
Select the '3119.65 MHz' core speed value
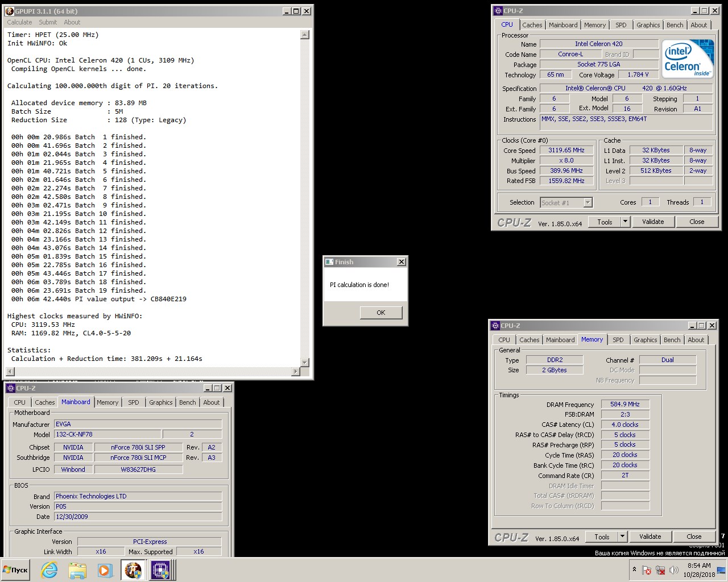click(566, 150)
